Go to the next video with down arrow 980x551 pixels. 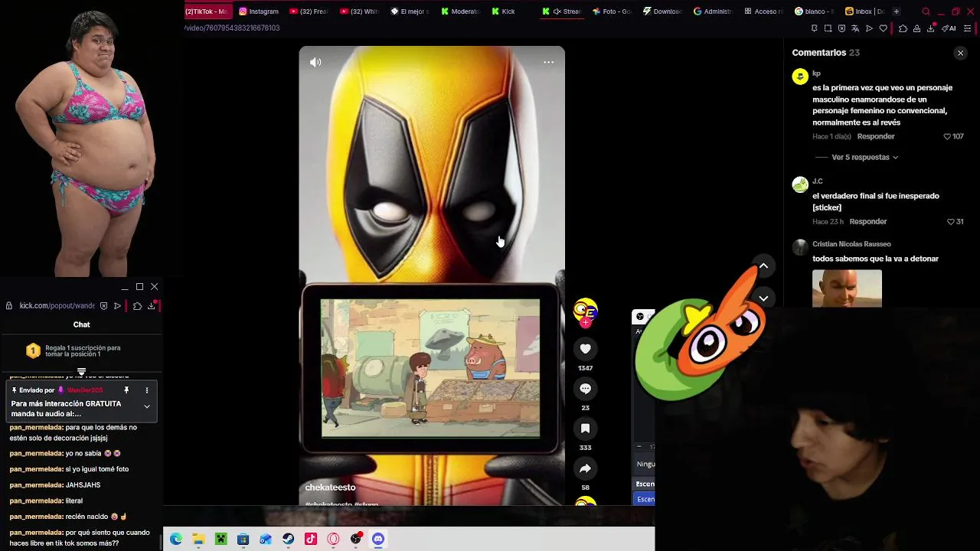click(x=763, y=298)
